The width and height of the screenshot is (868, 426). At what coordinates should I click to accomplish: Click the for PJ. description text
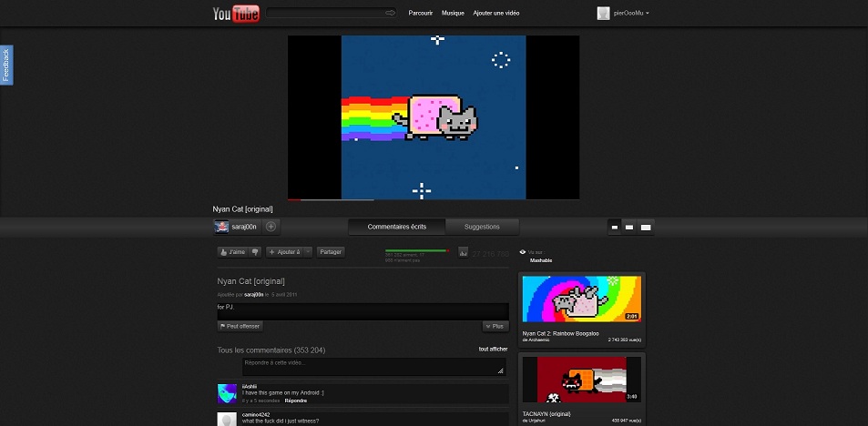click(x=226, y=307)
